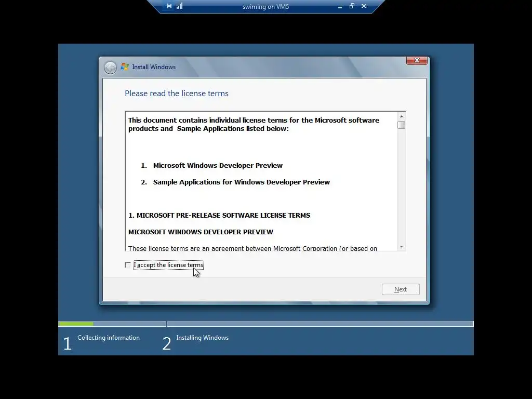Viewport: 532px width, 399px height.
Task: Close the swiming on VM5 connection
Action: click(364, 6)
